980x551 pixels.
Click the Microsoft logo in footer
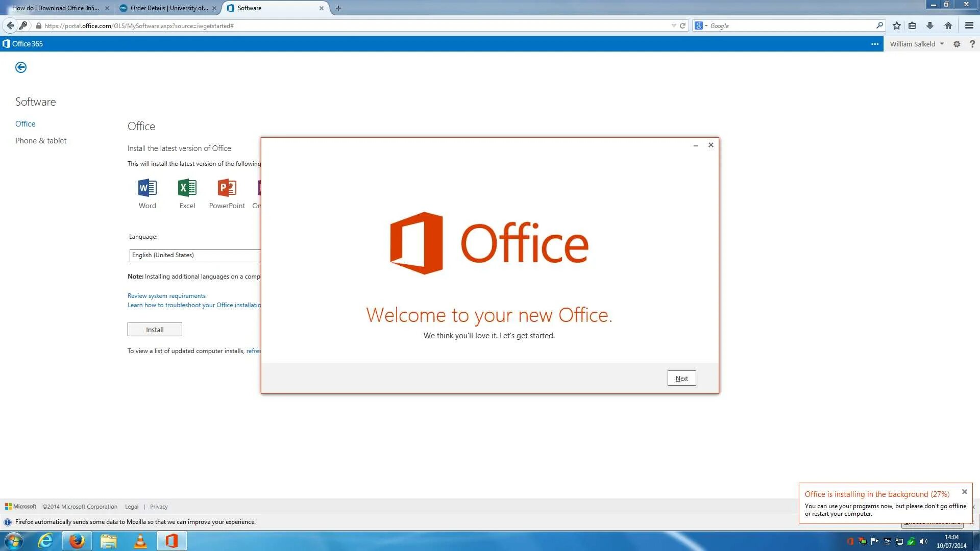click(x=21, y=507)
